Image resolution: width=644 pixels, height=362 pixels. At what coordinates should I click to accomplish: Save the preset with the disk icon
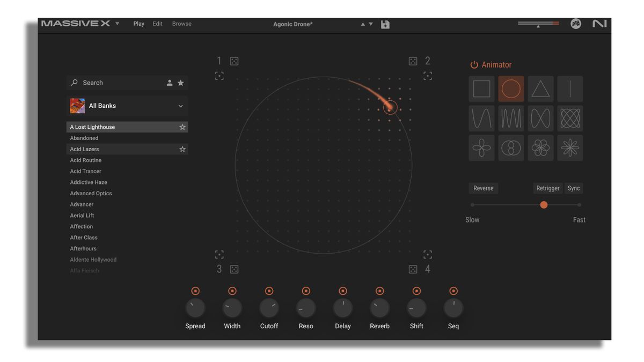385,24
